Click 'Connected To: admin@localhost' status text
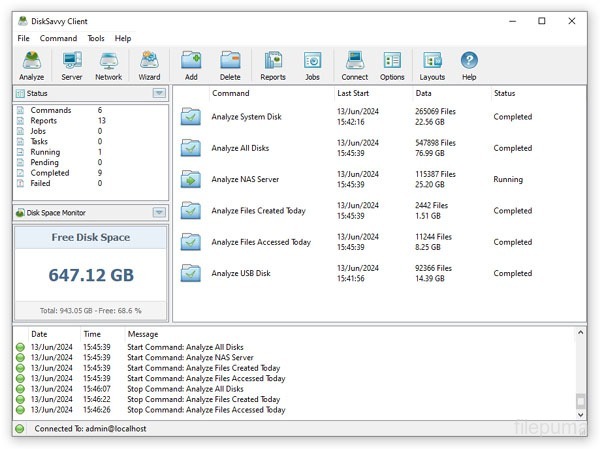 point(90,429)
